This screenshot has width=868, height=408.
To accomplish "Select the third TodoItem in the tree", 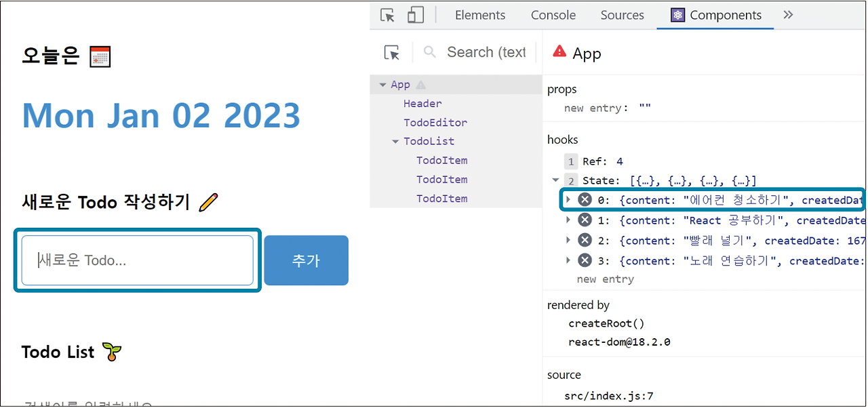I will pos(442,199).
